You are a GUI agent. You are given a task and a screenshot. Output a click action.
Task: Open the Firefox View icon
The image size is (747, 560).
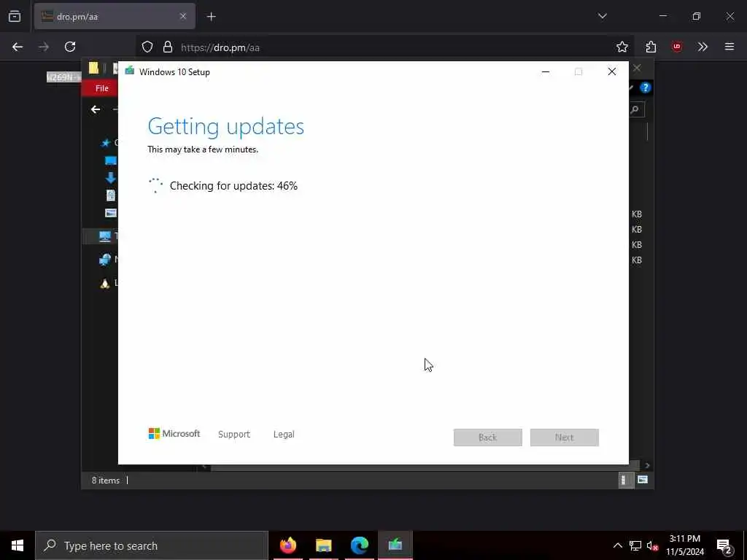(x=15, y=16)
